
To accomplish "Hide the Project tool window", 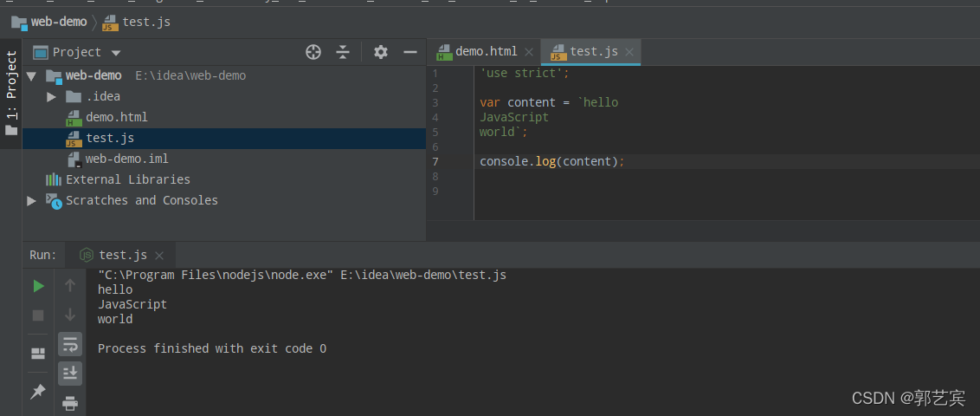I will point(410,52).
